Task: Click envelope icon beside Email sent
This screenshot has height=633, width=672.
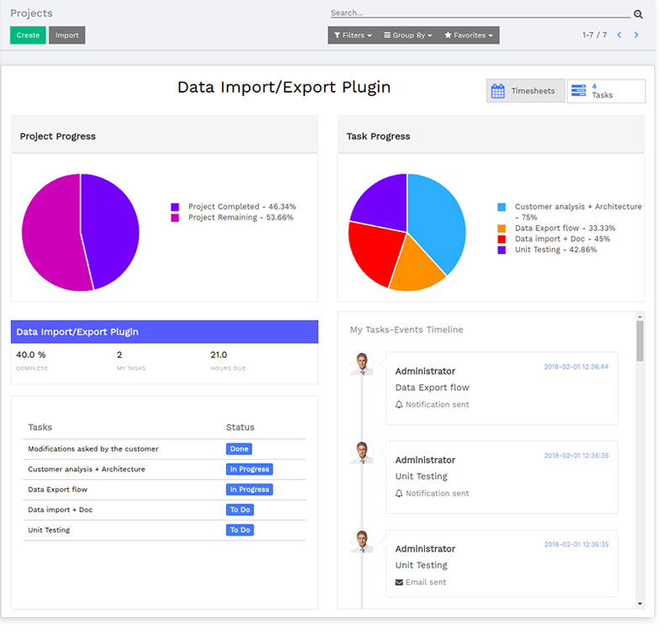Action: point(399,583)
